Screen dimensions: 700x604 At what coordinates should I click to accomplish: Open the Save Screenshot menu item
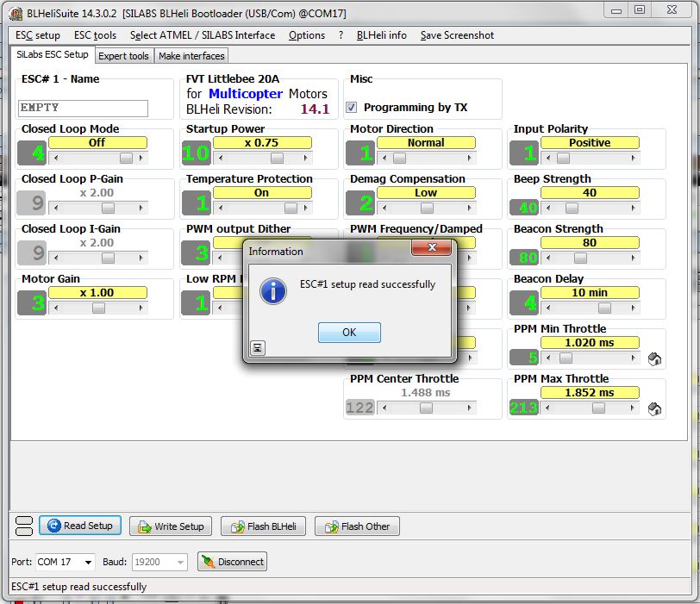pyautogui.click(x=457, y=35)
